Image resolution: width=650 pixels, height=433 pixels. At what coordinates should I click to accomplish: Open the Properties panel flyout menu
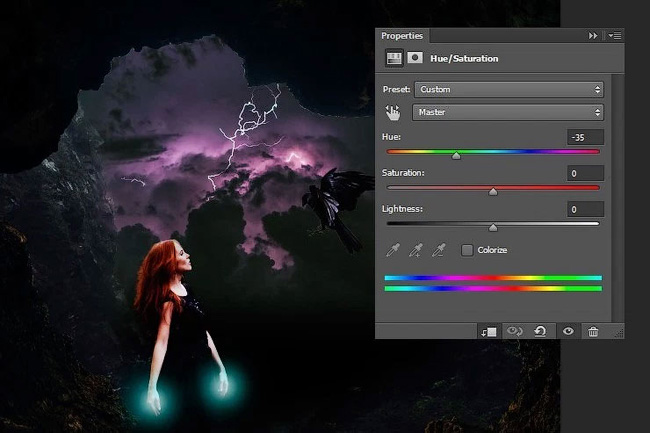coord(615,36)
